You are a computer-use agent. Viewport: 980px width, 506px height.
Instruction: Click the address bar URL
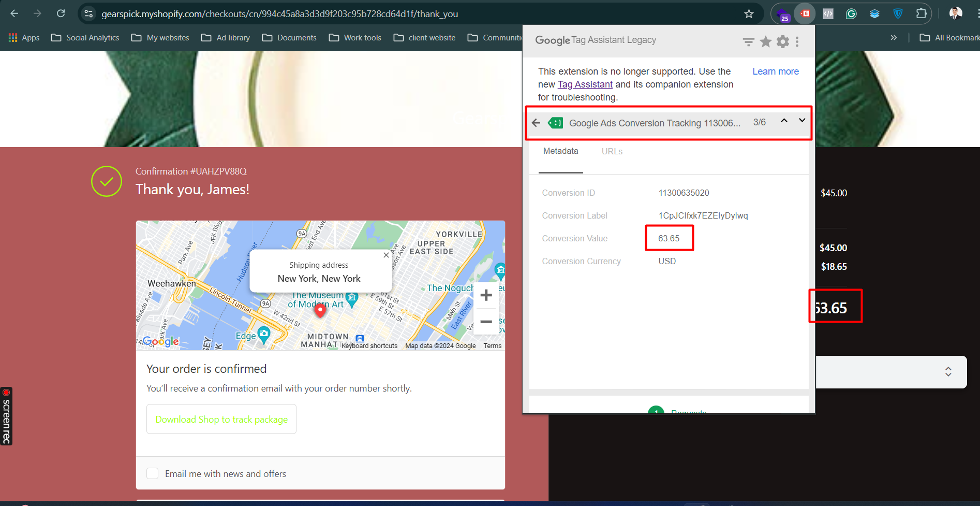pos(279,14)
